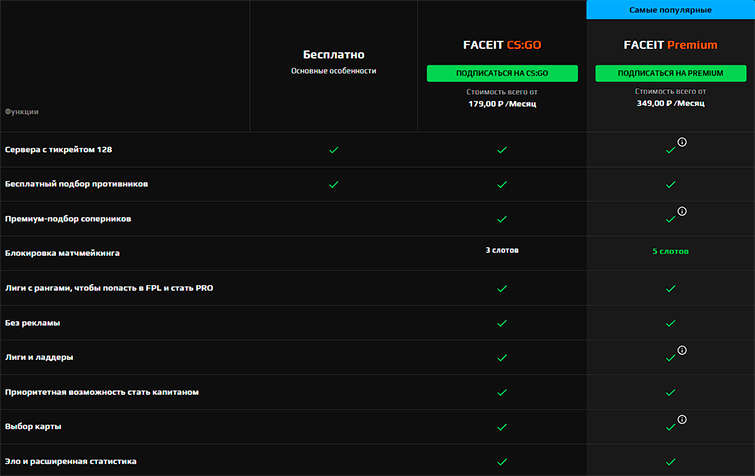The height and width of the screenshot is (476, 755).
Task: Click 'Лиги и ладдеры' feature label
Action: 39,358
